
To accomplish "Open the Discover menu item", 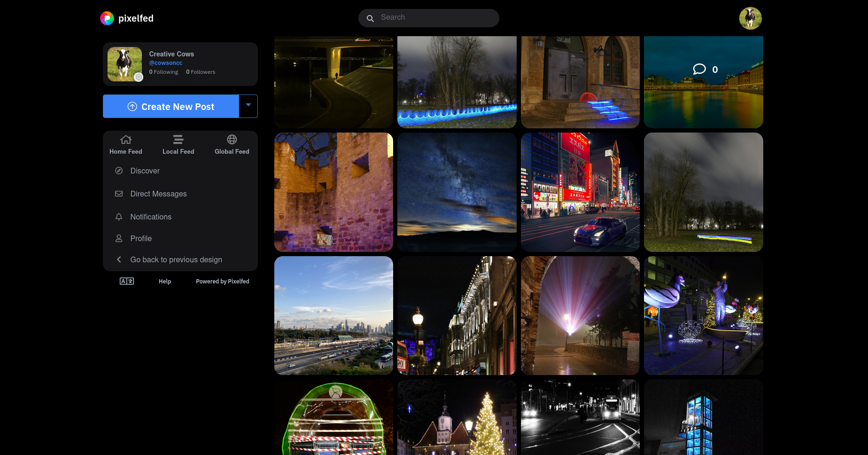I will coord(145,171).
